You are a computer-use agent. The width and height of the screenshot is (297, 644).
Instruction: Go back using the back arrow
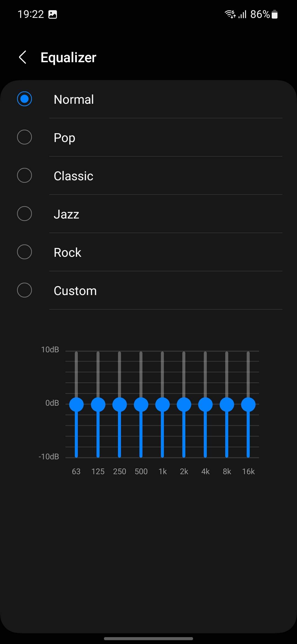pos(23,57)
